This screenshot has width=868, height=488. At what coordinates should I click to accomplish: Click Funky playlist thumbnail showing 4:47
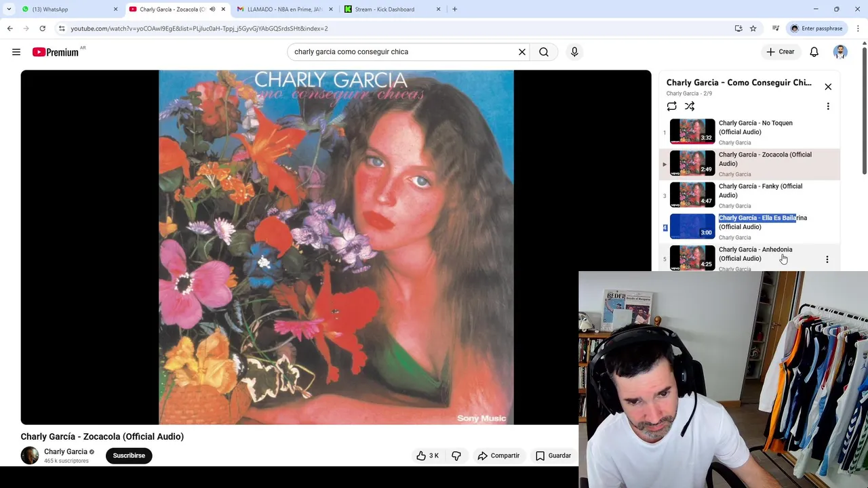(x=692, y=195)
